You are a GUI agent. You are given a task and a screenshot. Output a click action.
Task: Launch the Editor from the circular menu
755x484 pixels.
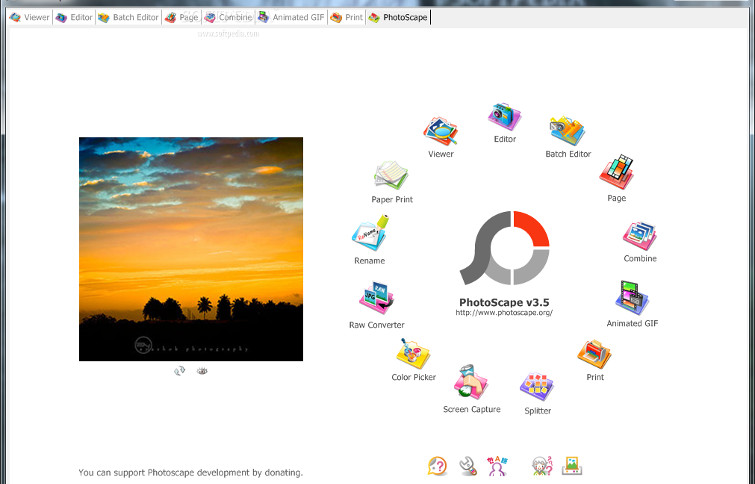click(x=504, y=117)
